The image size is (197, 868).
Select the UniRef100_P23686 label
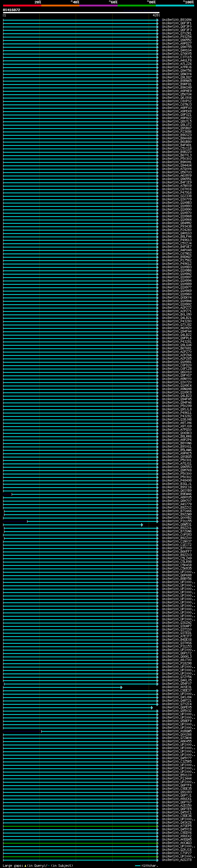click(176, 132)
